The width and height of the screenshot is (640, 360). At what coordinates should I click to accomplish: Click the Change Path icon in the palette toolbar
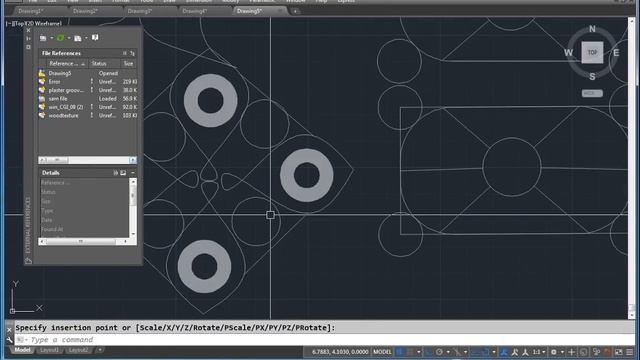coord(78,38)
